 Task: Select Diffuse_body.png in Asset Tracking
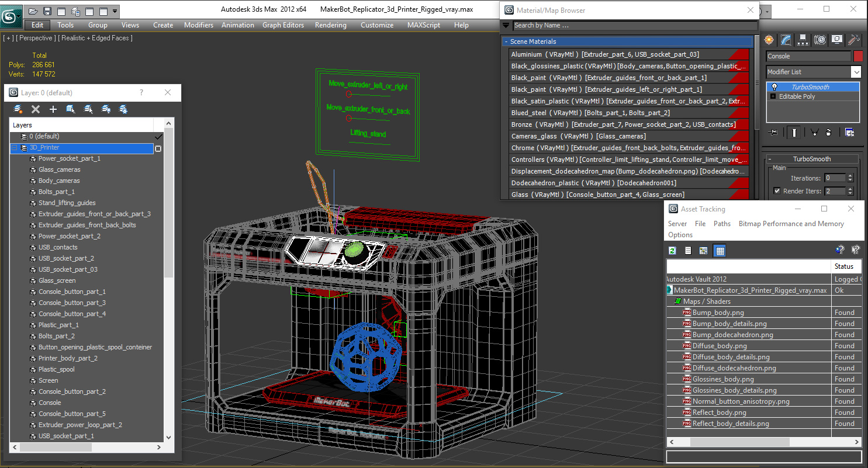(720, 346)
